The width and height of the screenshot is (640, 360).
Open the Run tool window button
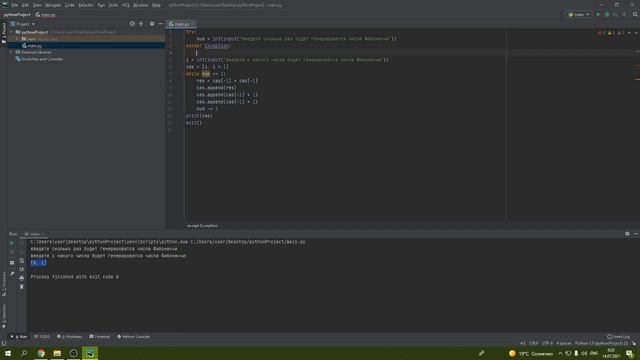coord(19,337)
